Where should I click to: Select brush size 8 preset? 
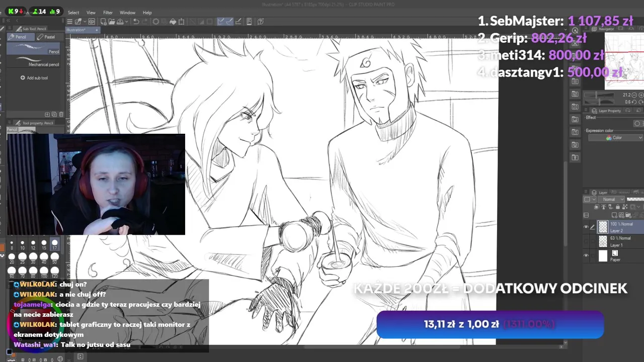12,245
